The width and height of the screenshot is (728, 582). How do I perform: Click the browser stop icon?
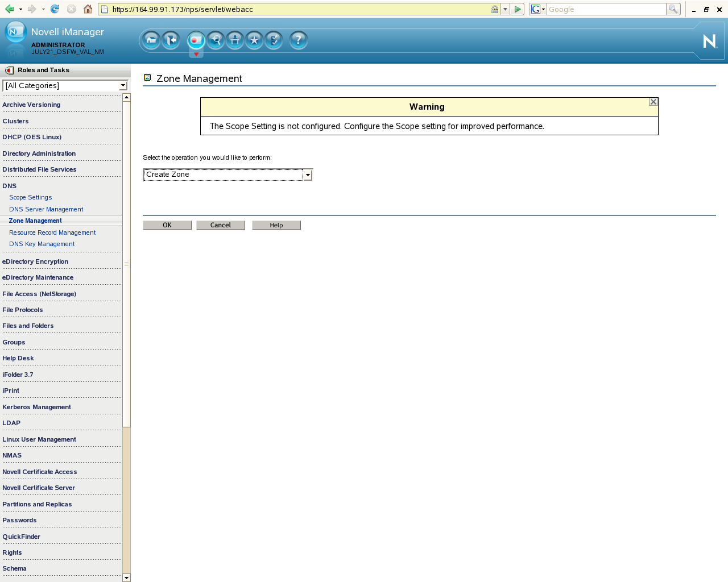[x=71, y=9]
